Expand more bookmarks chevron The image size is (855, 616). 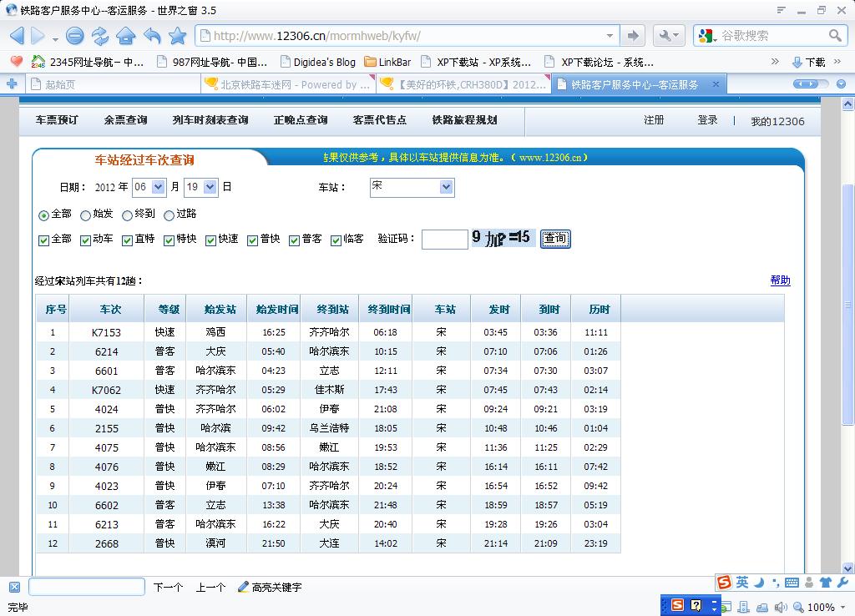click(x=775, y=62)
